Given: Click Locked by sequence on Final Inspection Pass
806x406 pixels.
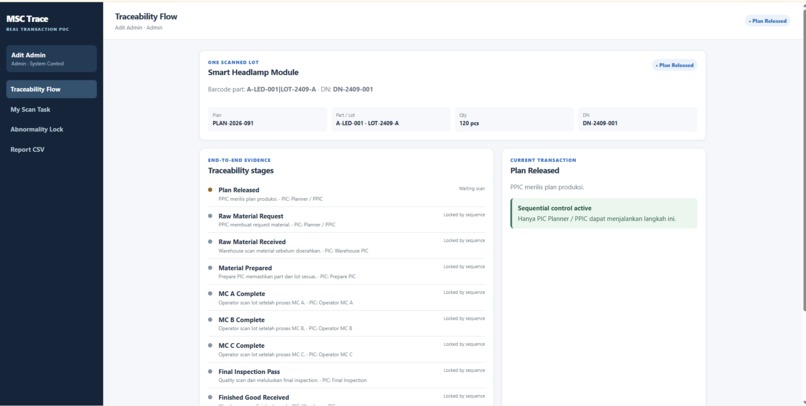Looking at the screenshot, I should pos(464,371).
